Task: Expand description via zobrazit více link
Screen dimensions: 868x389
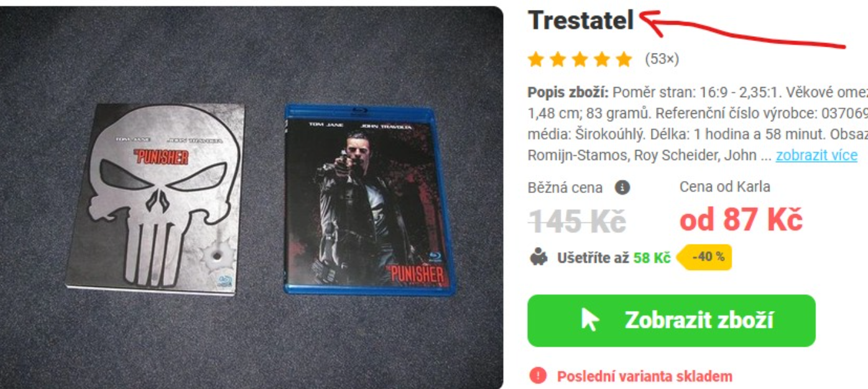Action: click(816, 155)
